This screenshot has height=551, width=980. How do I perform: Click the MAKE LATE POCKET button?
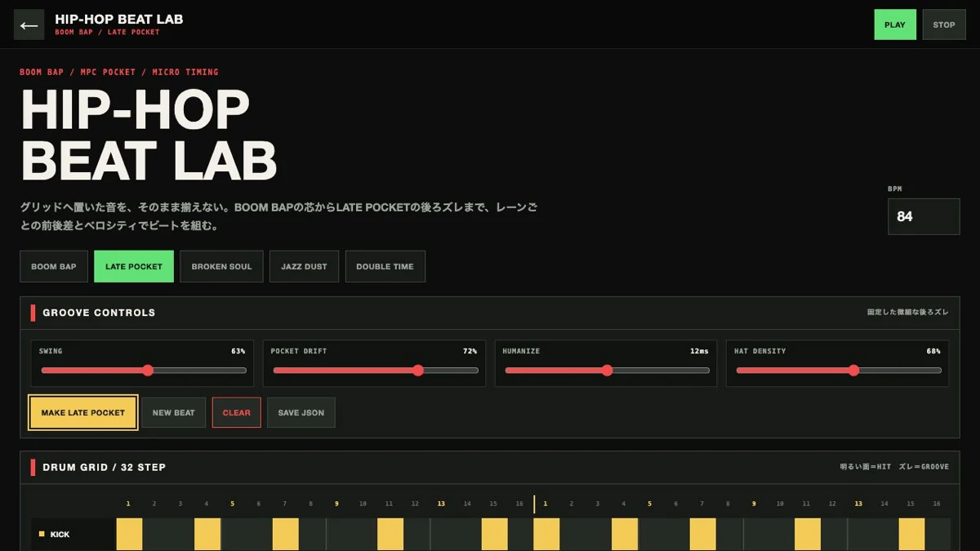83,412
